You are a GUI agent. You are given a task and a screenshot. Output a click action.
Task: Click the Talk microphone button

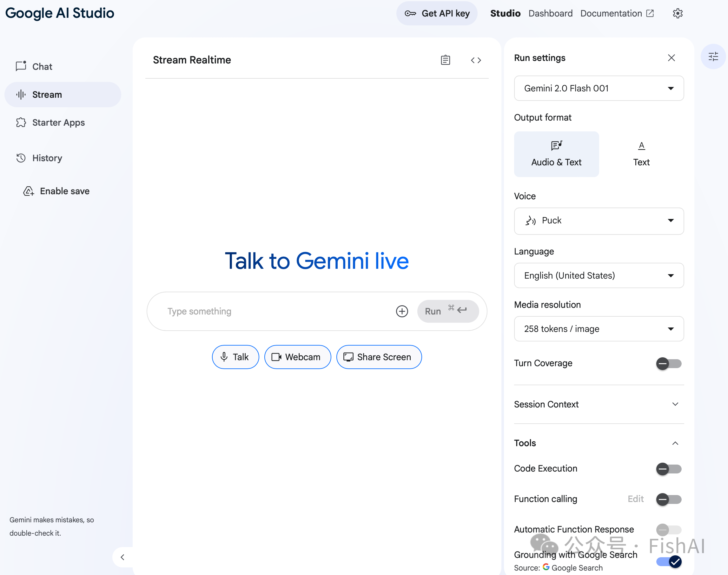click(x=235, y=357)
